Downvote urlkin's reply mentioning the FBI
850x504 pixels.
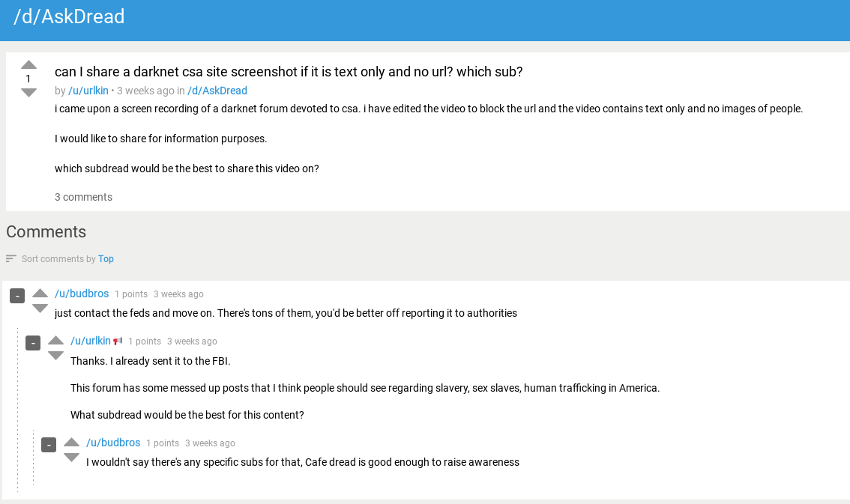click(x=56, y=356)
